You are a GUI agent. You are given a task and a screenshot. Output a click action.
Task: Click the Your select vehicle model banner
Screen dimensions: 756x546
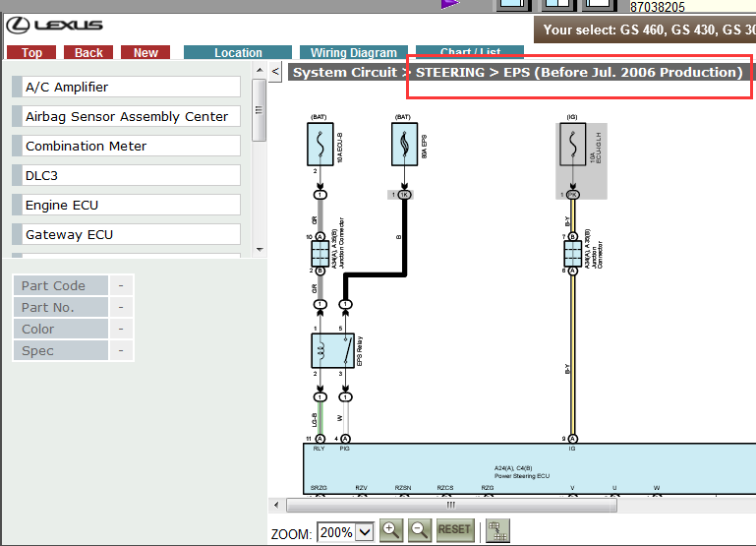pyautogui.click(x=645, y=30)
